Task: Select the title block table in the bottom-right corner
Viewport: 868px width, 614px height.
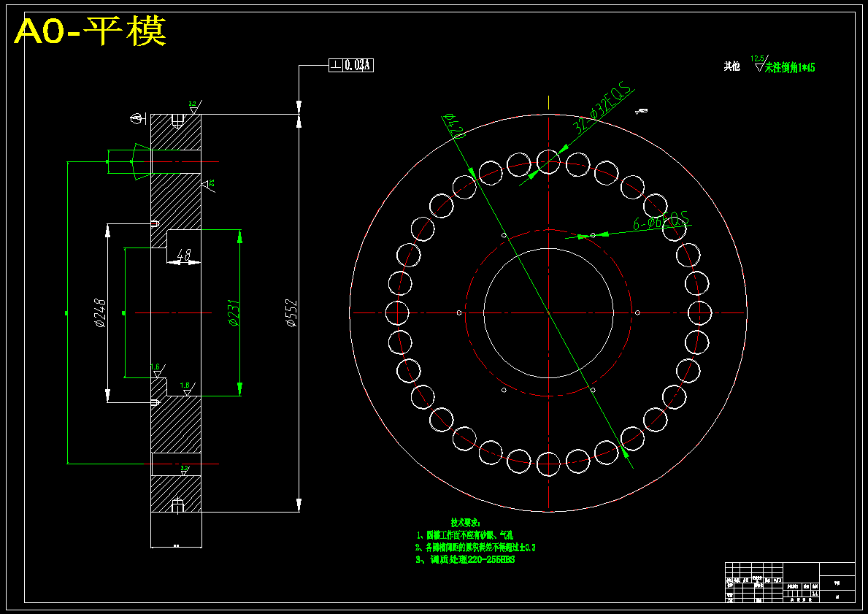Action: click(x=790, y=582)
